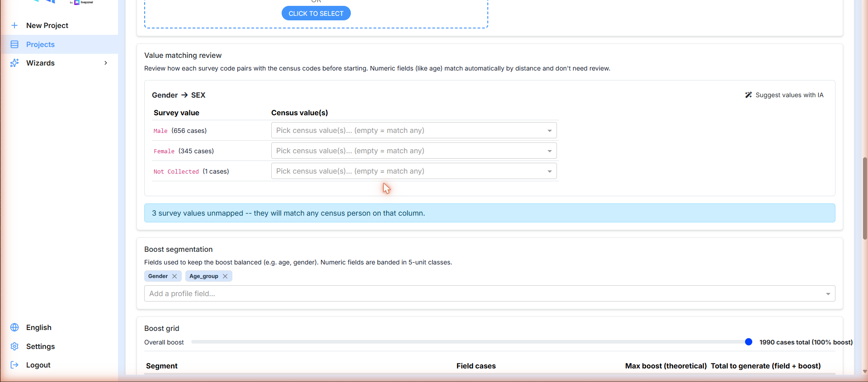The image size is (868, 382).
Task: Click the Segment column header
Action: [162, 366]
